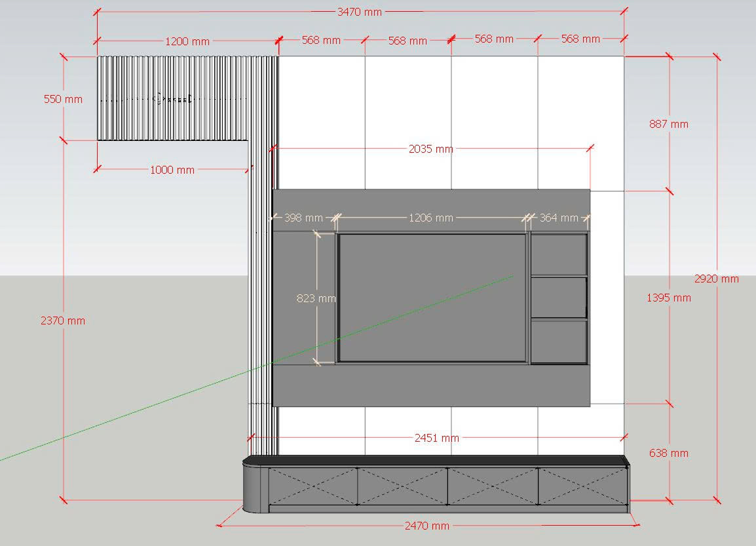Viewport: 756px width, 546px height.
Task: Click the leftmost 568 mm dimension label
Action: 321,40
